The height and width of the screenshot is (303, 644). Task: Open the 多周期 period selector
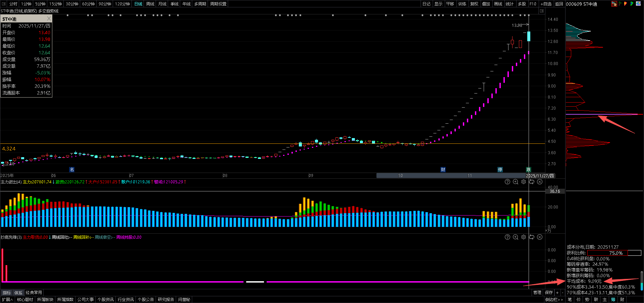coord(200,4)
